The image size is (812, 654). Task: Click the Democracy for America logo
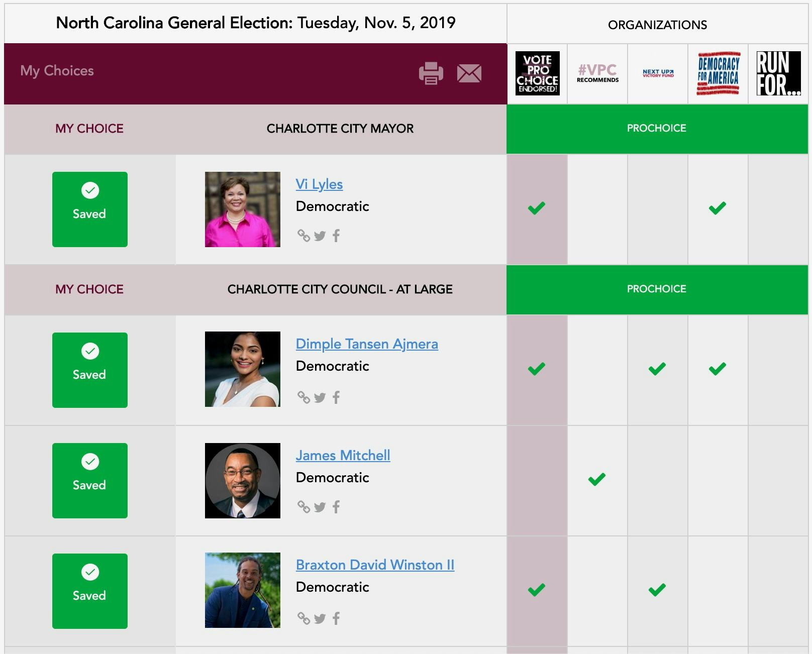tap(718, 74)
